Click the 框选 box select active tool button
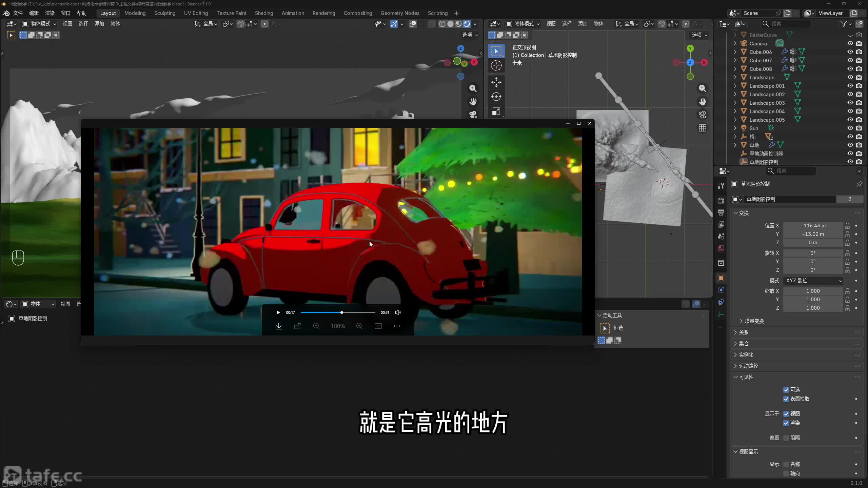Viewport: 868px width, 488px height. pos(605,328)
